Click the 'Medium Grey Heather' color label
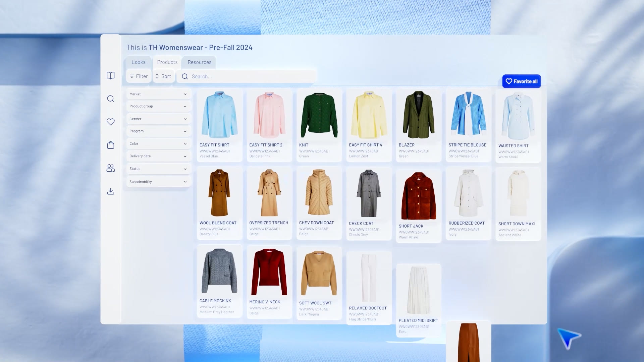 [x=217, y=312]
